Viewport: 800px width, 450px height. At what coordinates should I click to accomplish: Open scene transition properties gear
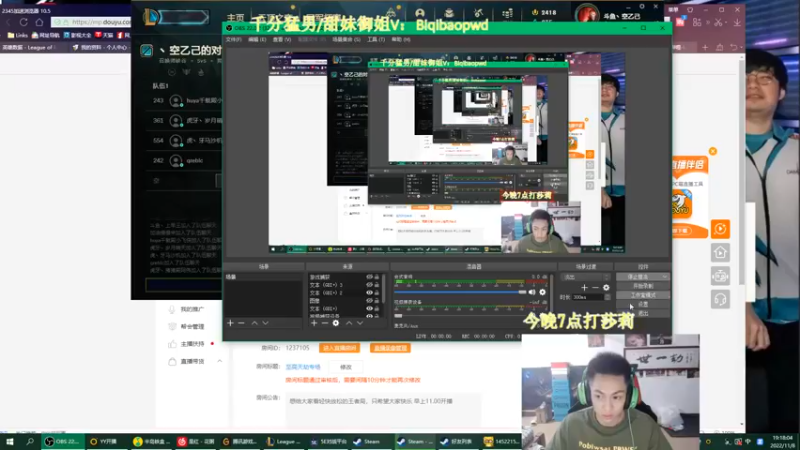pyautogui.click(x=606, y=288)
